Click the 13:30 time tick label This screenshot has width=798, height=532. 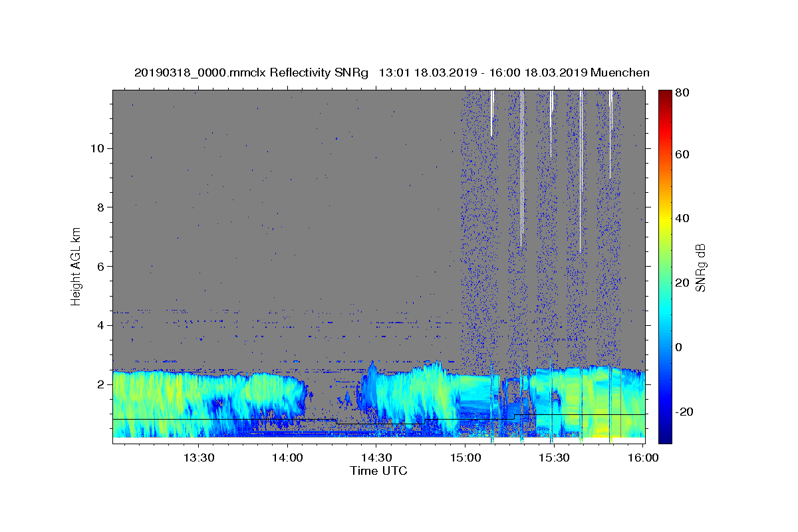(198, 458)
